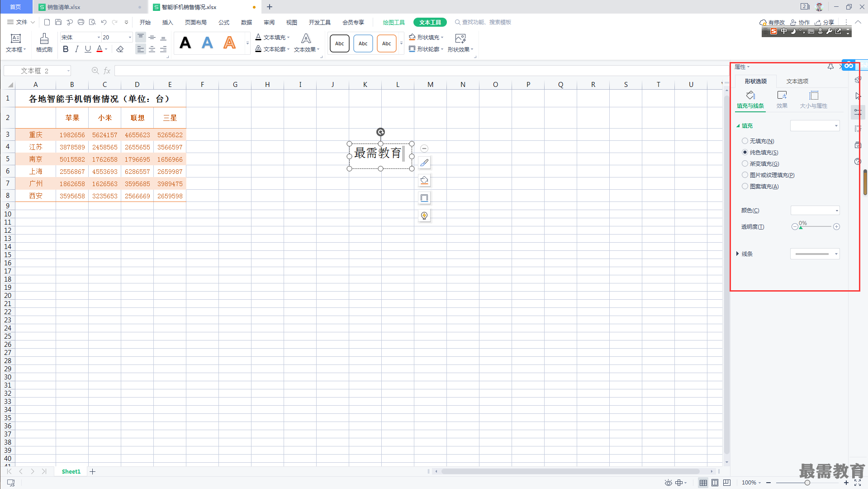Viewport: 868px width, 489px height.
Task: Open the font name dropdown
Action: (x=99, y=38)
